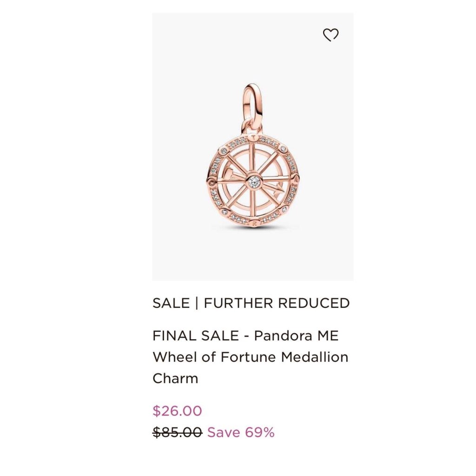Click the crossed-out $85.00 original price

point(177,432)
